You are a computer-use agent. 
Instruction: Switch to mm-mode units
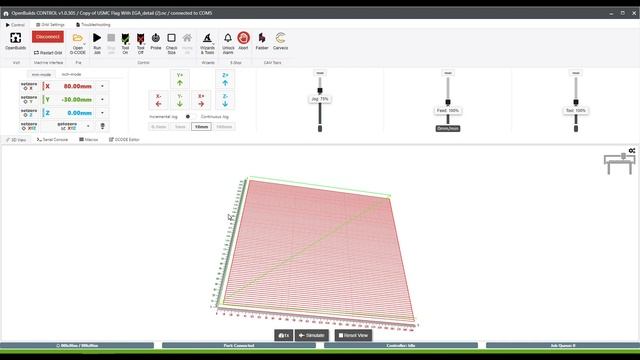41,75
